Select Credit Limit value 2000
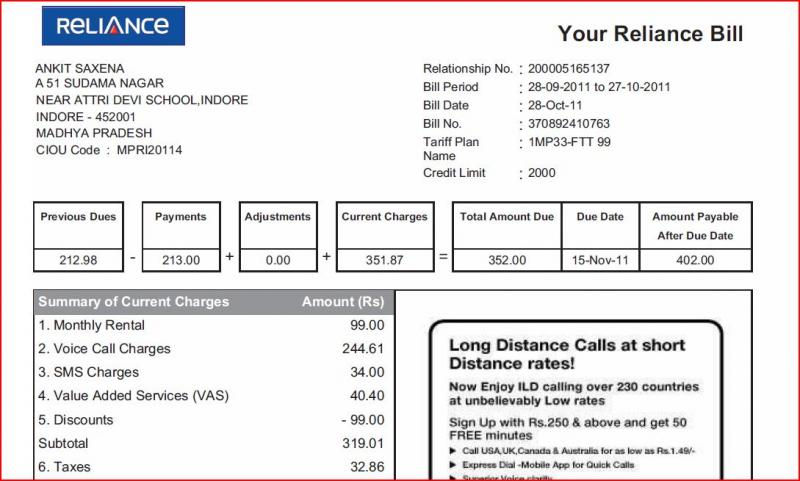 pos(541,173)
